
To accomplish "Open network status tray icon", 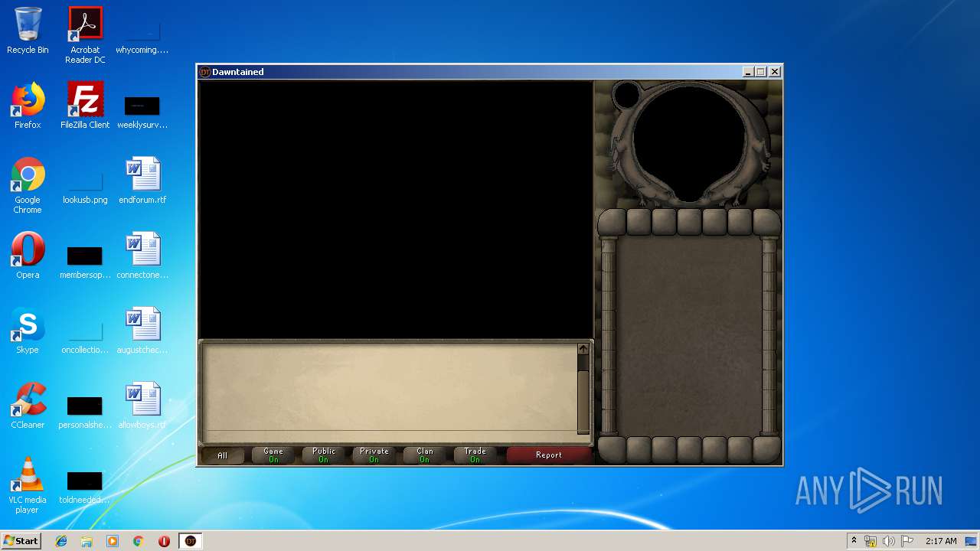I will click(871, 541).
